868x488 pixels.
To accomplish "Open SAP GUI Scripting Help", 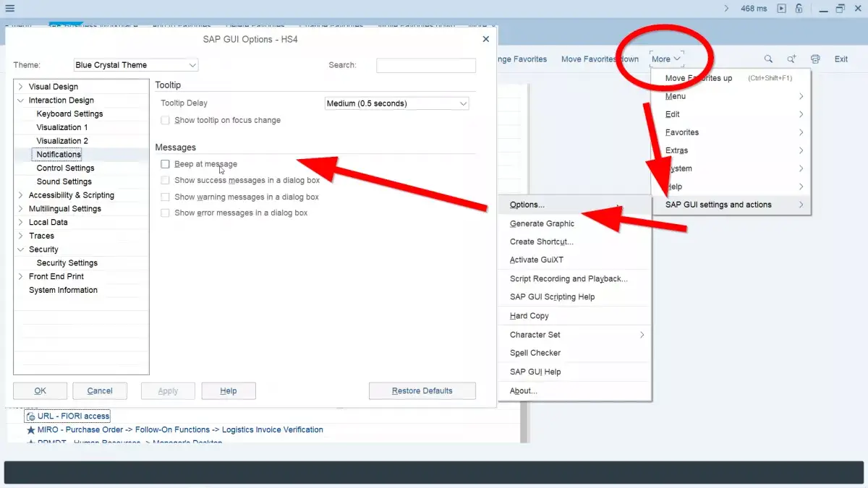I will [x=575, y=297].
